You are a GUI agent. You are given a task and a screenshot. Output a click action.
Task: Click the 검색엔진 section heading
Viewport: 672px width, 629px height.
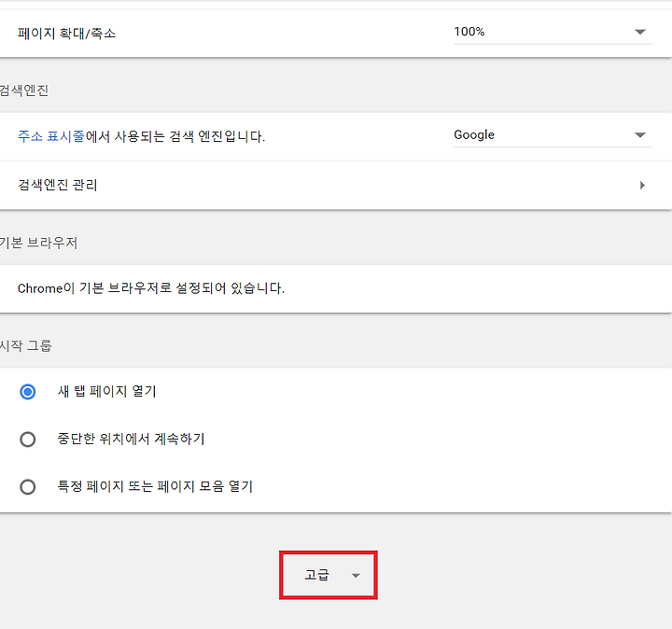(x=24, y=91)
